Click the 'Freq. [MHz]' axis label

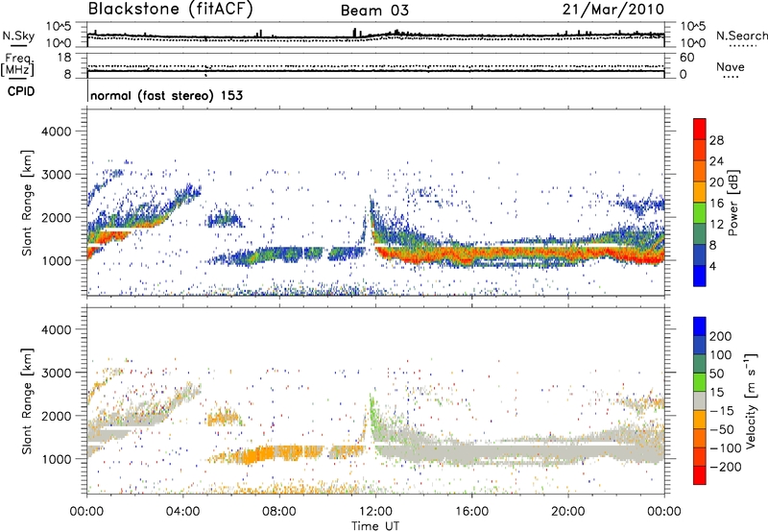tap(17, 65)
